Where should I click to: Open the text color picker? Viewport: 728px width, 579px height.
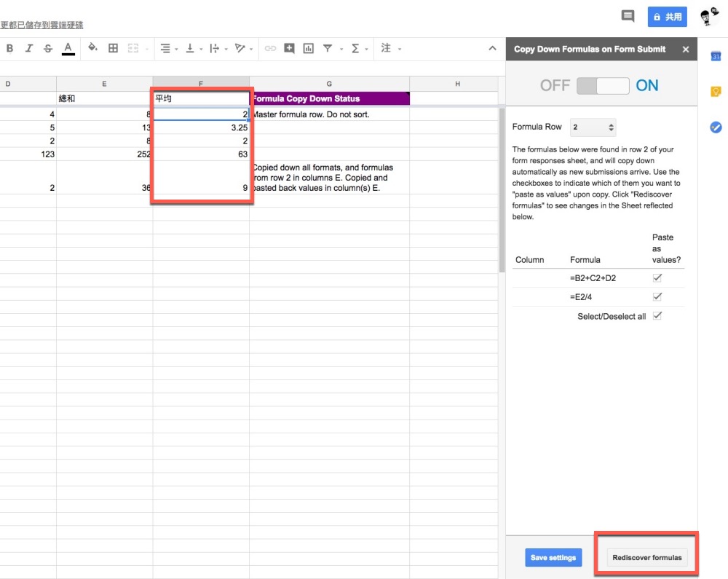click(x=68, y=48)
